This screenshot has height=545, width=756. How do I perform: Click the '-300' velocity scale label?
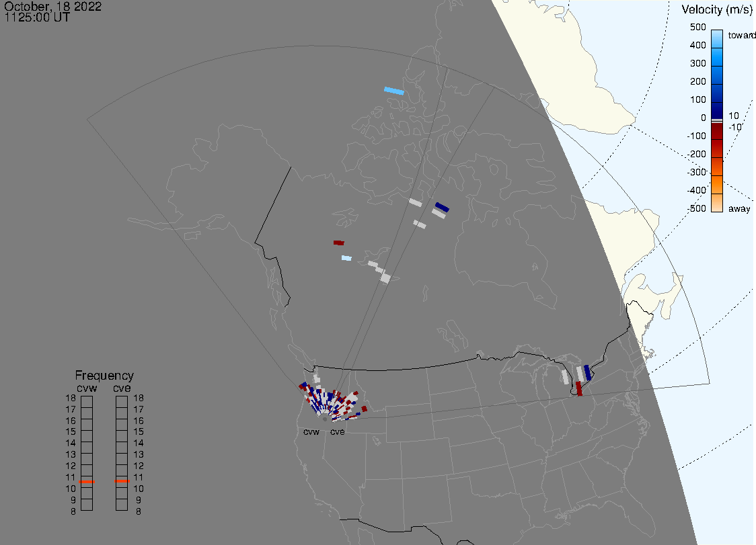[x=697, y=172]
